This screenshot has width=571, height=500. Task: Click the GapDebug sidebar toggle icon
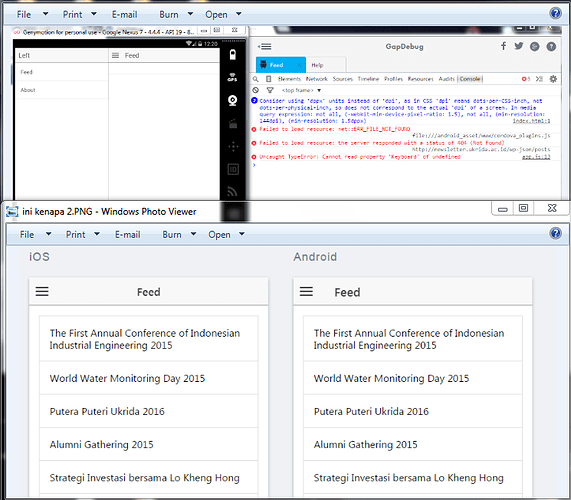(265, 47)
